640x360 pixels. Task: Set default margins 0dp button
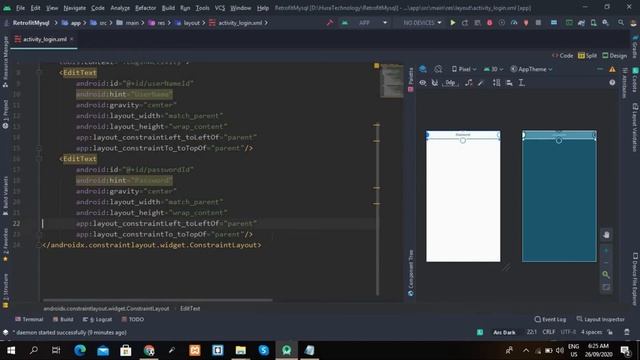(450, 83)
